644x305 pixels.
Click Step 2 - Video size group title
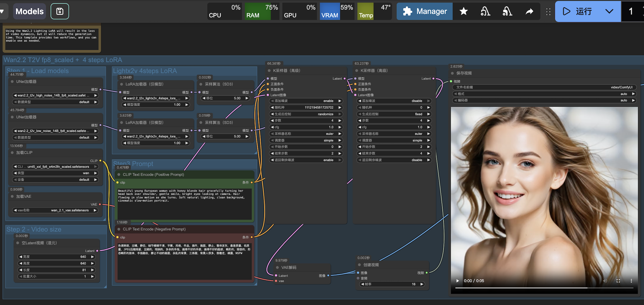point(34,229)
